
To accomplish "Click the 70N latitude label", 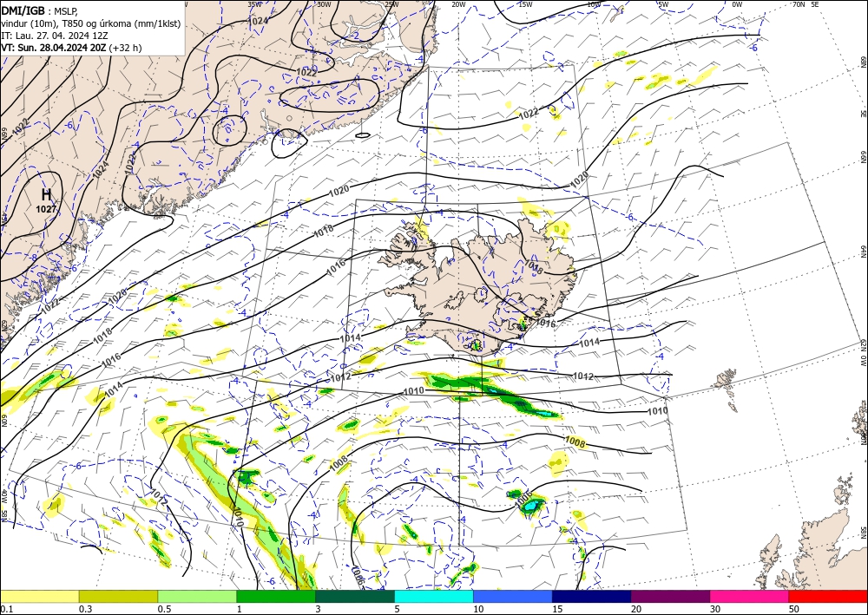I will pyautogui.click(x=799, y=4).
